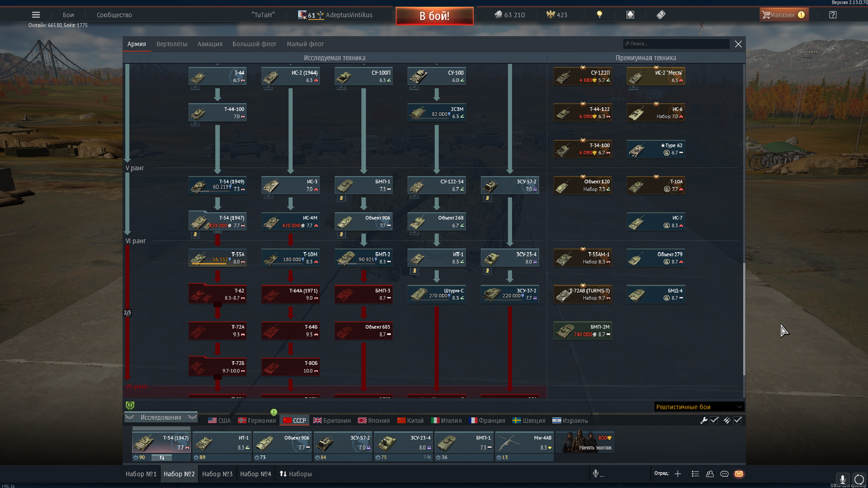Select Ми-4АВ crew slot

tap(524, 442)
